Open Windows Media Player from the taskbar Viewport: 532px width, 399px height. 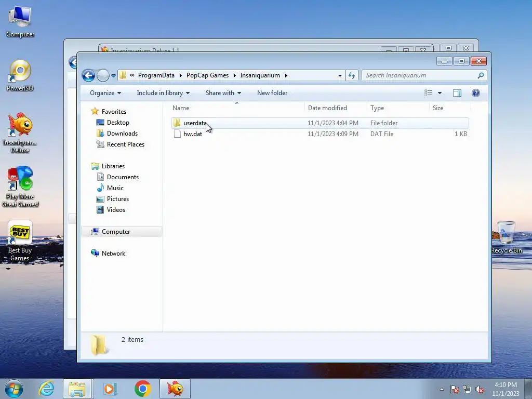coord(109,389)
